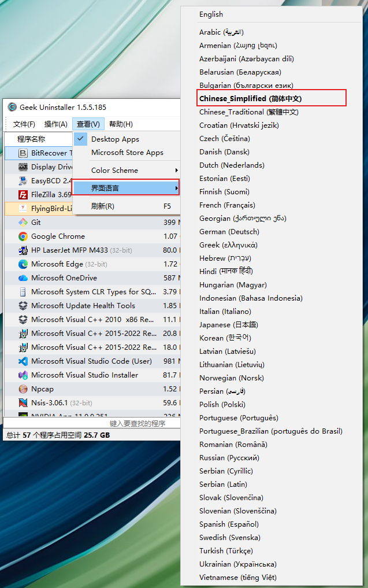Viewport: 368px width, 588px height.
Task: Click the Npcap program icon
Action: [23, 389]
